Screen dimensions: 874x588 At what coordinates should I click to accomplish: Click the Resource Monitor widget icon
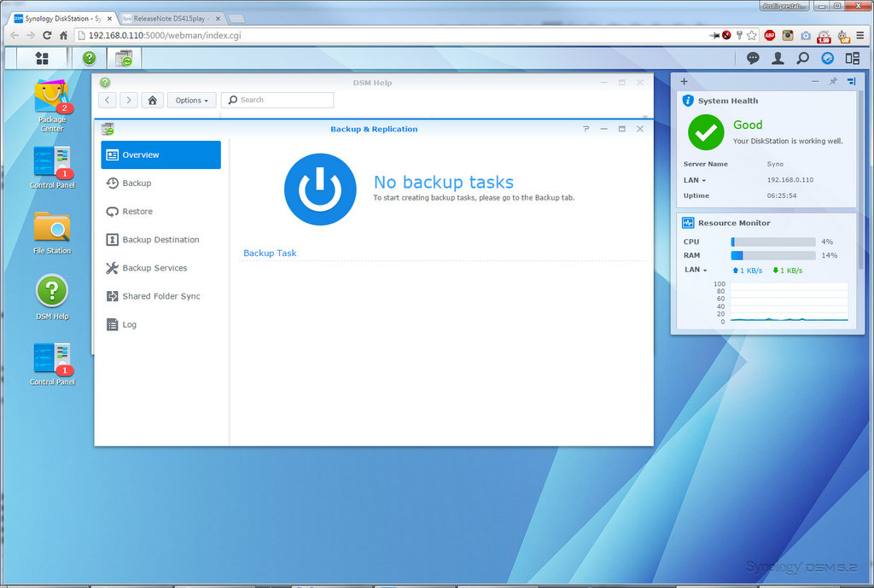[688, 223]
